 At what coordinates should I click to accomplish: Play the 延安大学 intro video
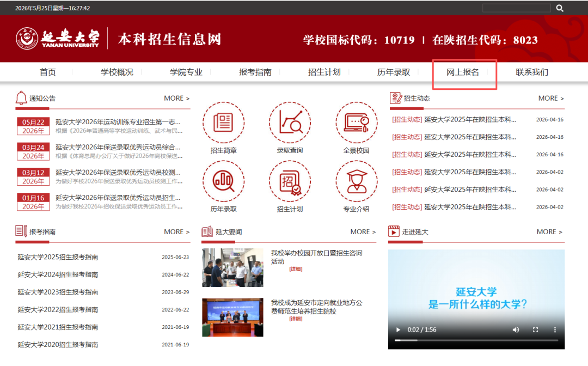[x=398, y=330]
